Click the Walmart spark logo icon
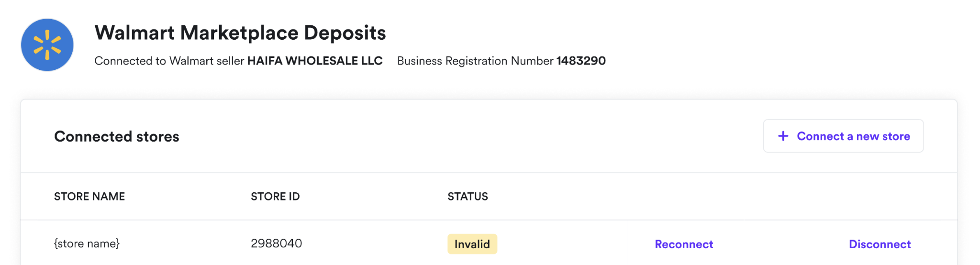 pyautogui.click(x=47, y=45)
